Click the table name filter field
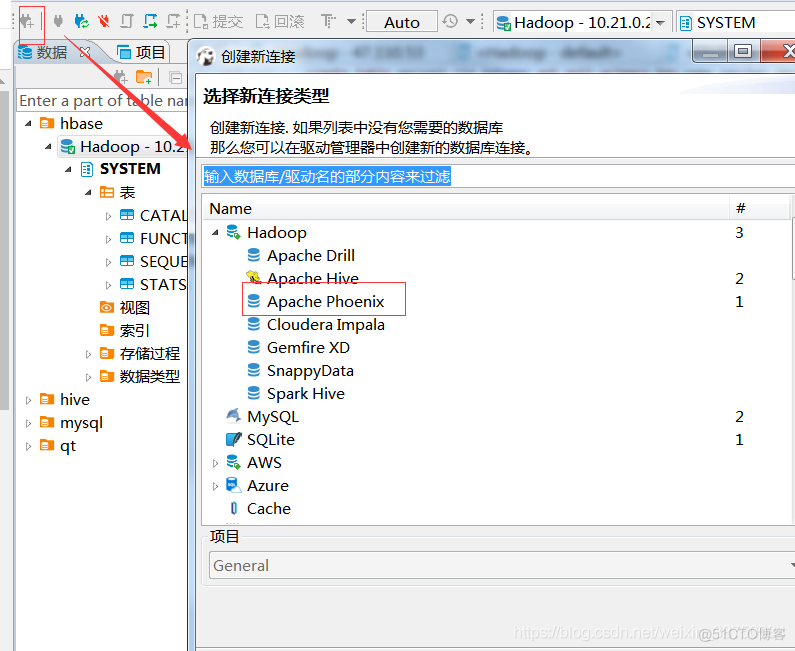795x651 pixels. [102, 100]
